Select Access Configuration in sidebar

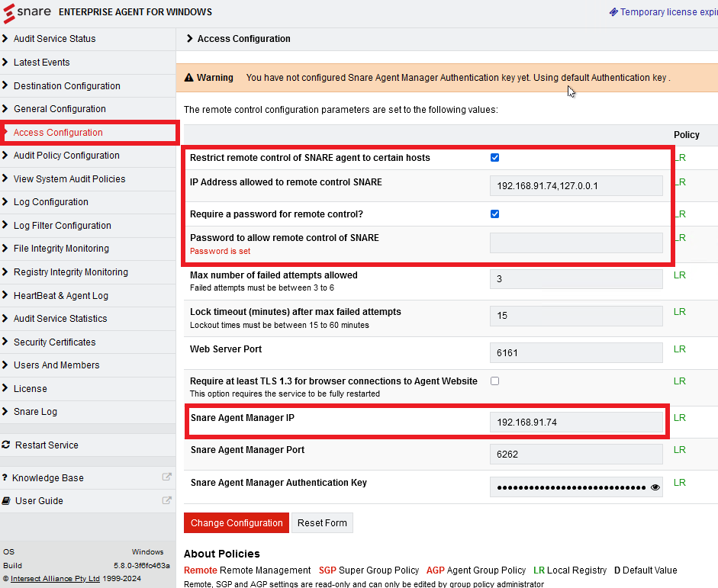(58, 132)
